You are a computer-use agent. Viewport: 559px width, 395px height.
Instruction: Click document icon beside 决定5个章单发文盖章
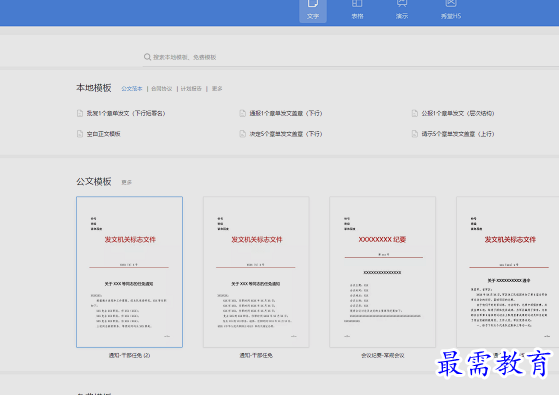pyautogui.click(x=242, y=134)
